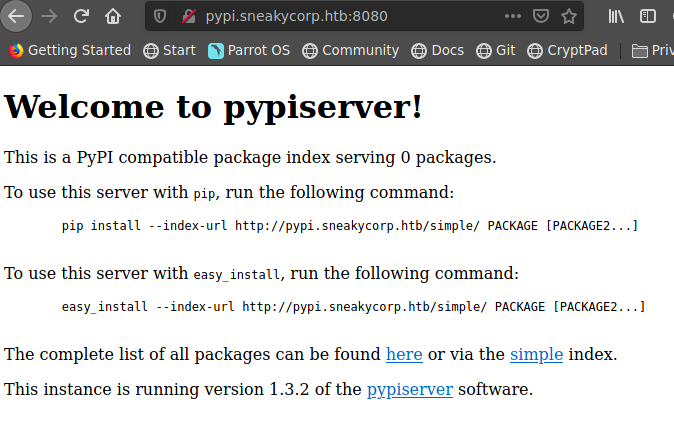
Task: Reload the current page
Action: 81,16
